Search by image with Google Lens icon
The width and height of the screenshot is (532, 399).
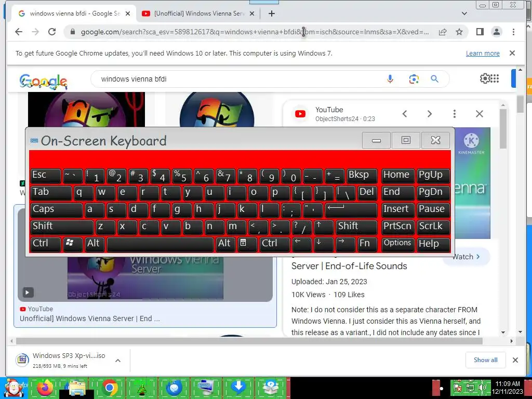tap(414, 79)
